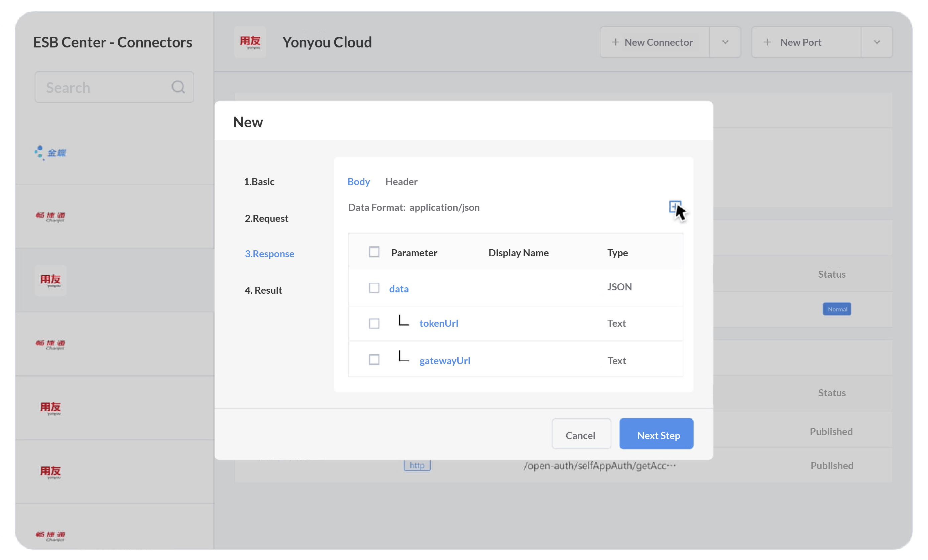The image size is (928, 560).
Task: Switch to the Body tab
Action: 358,181
